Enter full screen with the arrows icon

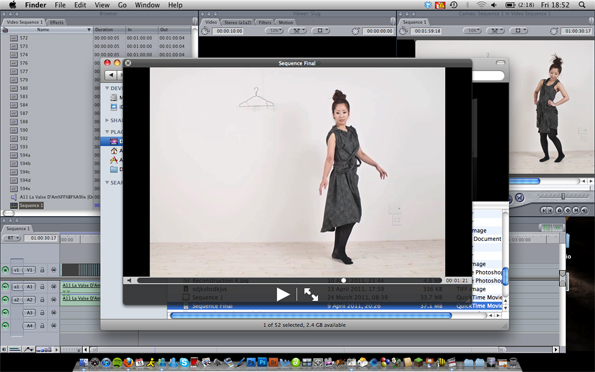click(311, 295)
